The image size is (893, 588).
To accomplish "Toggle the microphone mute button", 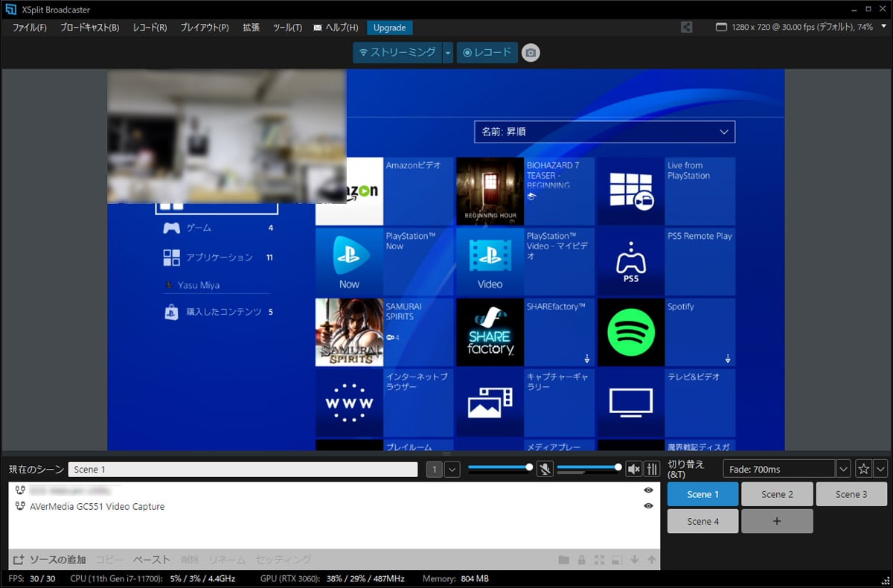I will pos(545,469).
